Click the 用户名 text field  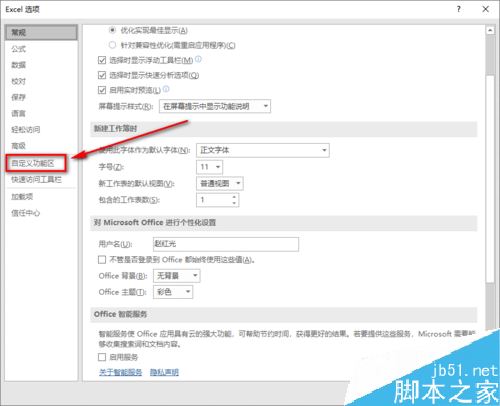[x=226, y=244]
